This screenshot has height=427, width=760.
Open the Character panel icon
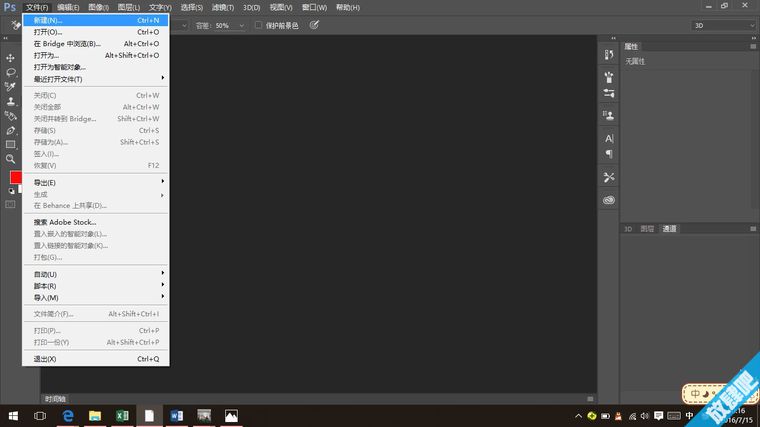point(609,139)
